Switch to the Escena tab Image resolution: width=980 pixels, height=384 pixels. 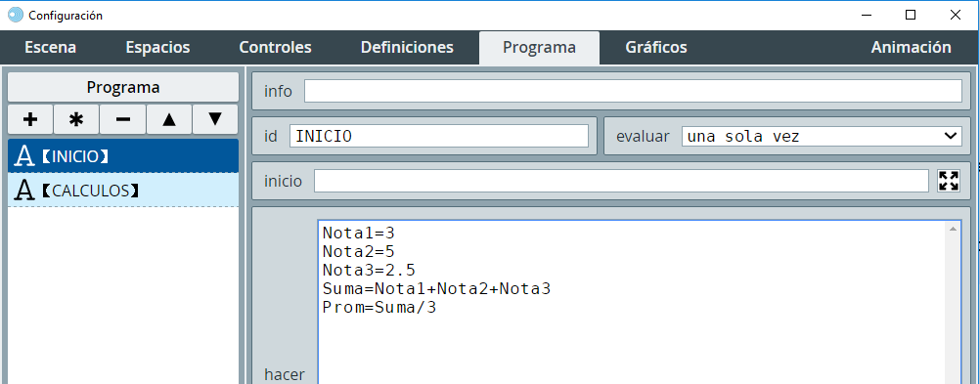pyautogui.click(x=51, y=48)
